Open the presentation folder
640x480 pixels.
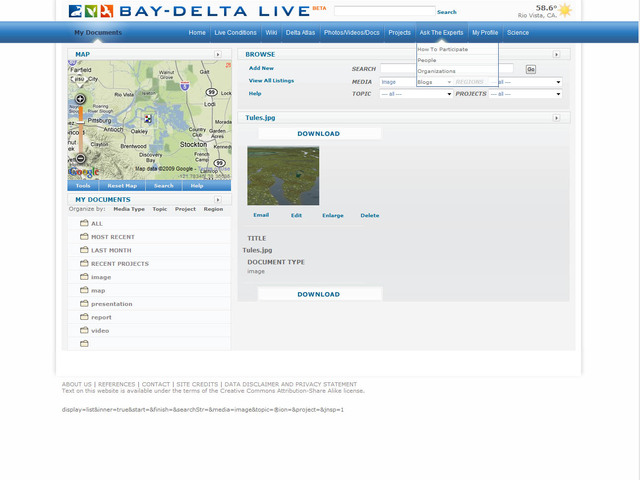(111, 304)
